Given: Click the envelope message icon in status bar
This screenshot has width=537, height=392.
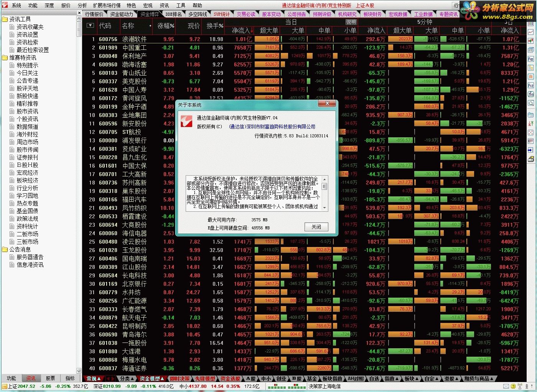Looking at the screenshot, I should (507, 386).
